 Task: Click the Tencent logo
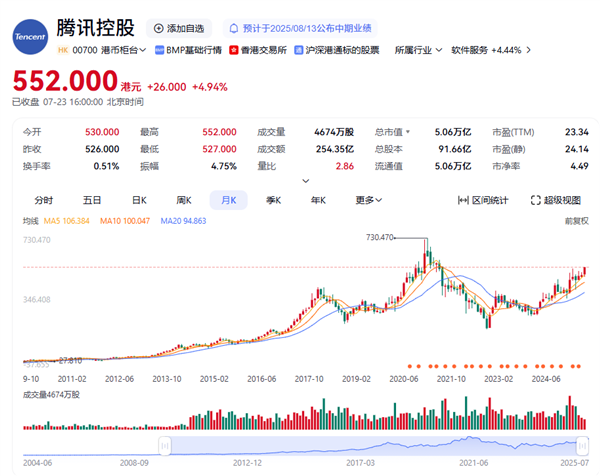(x=30, y=37)
